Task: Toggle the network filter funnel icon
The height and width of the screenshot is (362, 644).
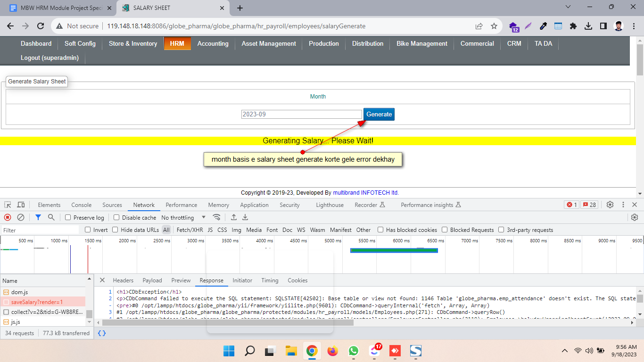Action: click(38, 217)
